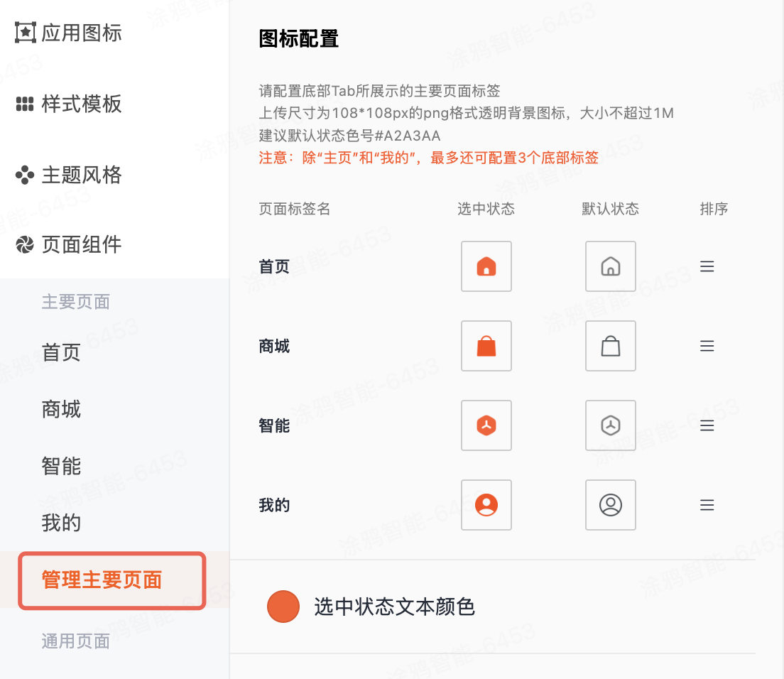Click the orange profile icon for 我的

pyautogui.click(x=486, y=505)
